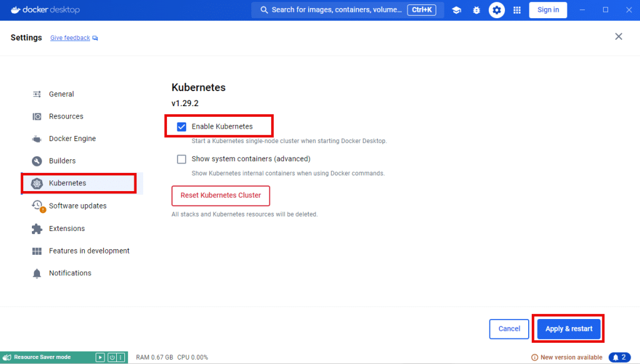Click the Docker whale logo
Viewport: 640px width, 364px height.
pyautogui.click(x=16, y=10)
